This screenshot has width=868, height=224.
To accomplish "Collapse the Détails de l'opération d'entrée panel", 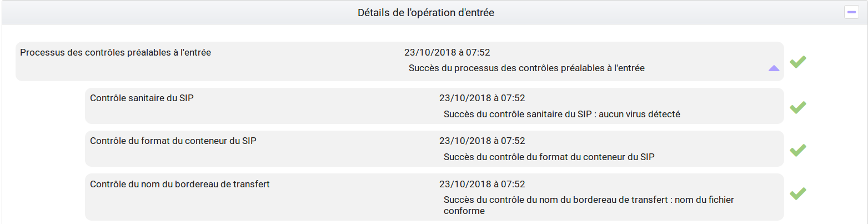I will click(851, 12).
